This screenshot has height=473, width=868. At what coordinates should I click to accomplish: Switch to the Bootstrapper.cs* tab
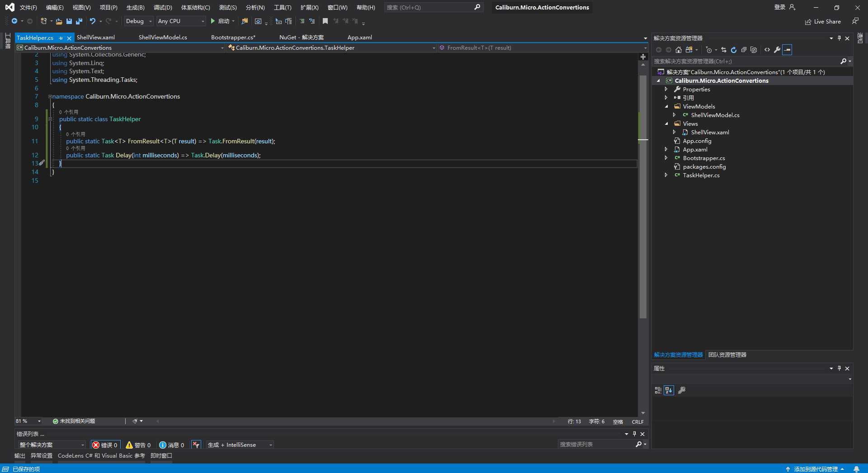pos(233,38)
